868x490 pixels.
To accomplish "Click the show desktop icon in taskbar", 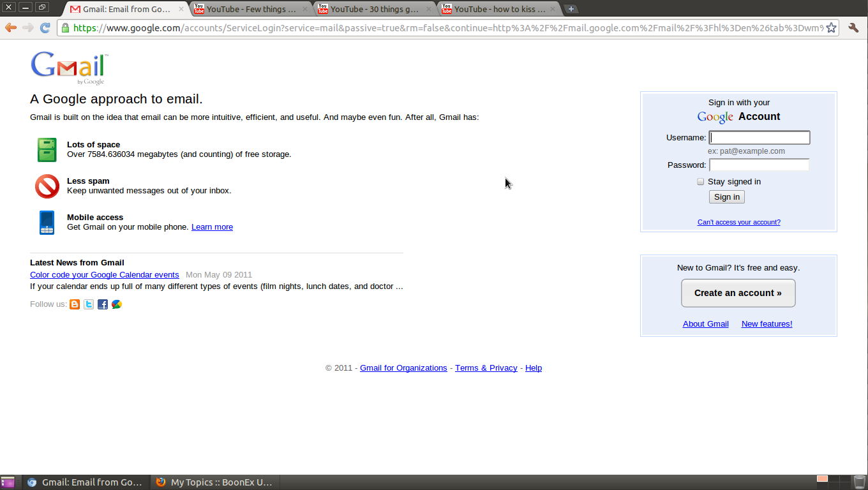I will point(8,482).
